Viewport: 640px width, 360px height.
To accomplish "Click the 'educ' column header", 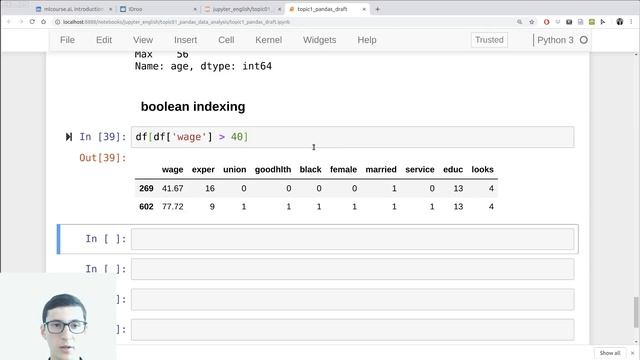I will tap(453, 169).
